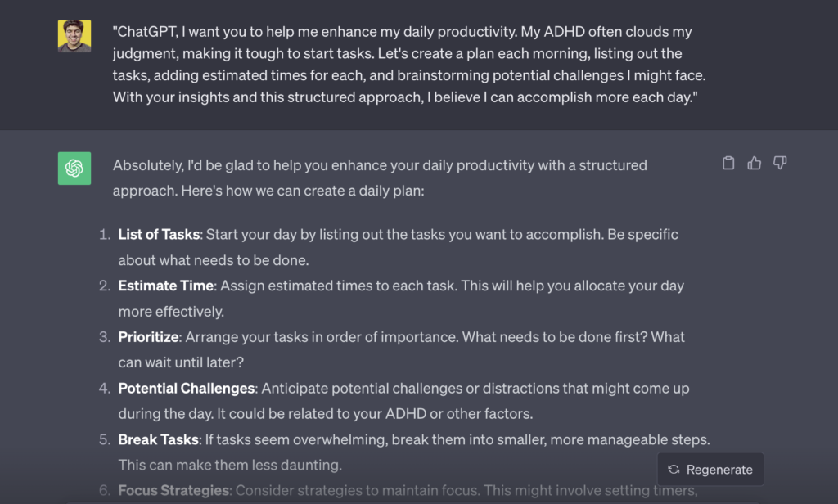Rate the response negatively with thumbs down
838x504 pixels.
click(x=779, y=163)
